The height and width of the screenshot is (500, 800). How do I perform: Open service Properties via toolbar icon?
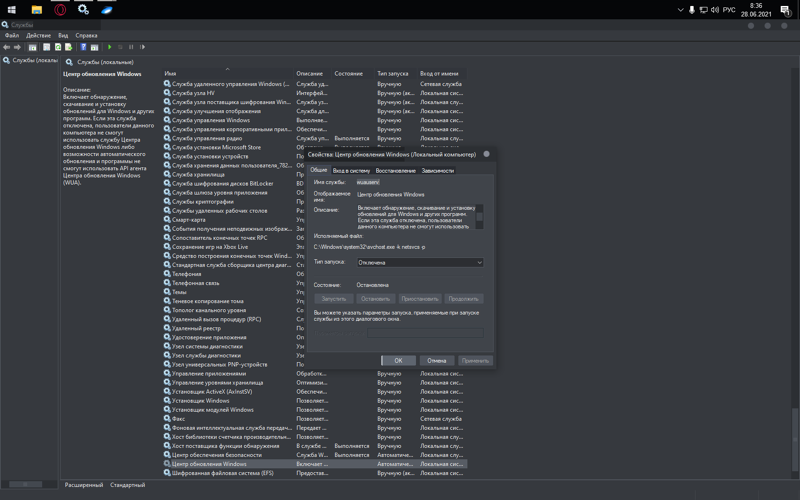(46, 47)
